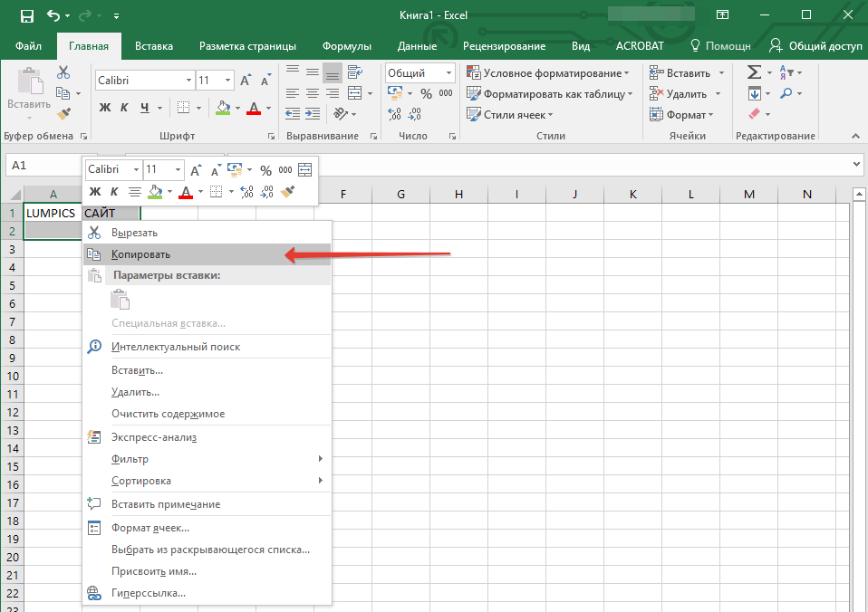Click the Cut scissors icon in the ribbon
The width and height of the screenshot is (868, 612).
(x=63, y=72)
